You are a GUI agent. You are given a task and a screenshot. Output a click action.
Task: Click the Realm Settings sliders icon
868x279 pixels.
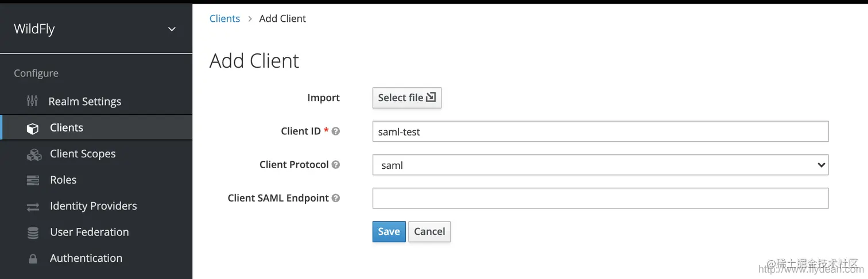point(33,102)
